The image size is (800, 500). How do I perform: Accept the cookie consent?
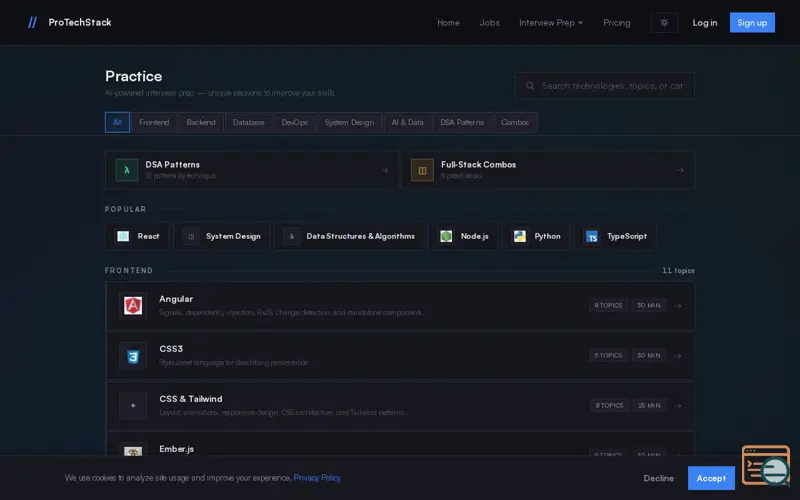click(x=711, y=478)
